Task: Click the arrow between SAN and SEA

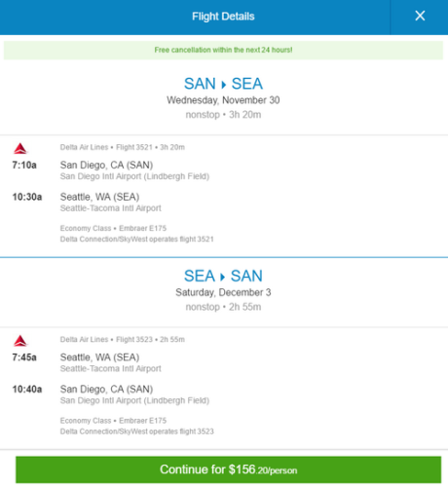Action: (223, 85)
